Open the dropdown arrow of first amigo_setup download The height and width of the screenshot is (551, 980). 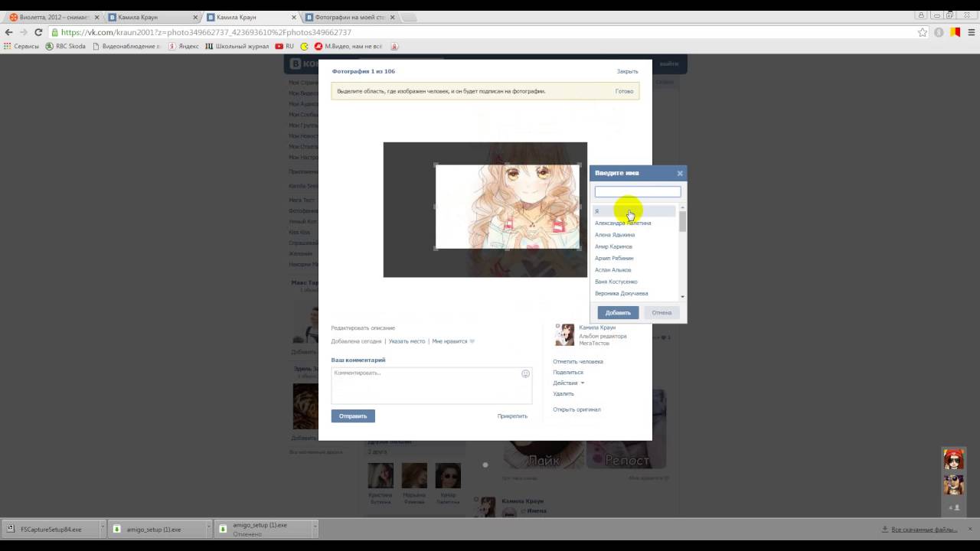(208, 529)
